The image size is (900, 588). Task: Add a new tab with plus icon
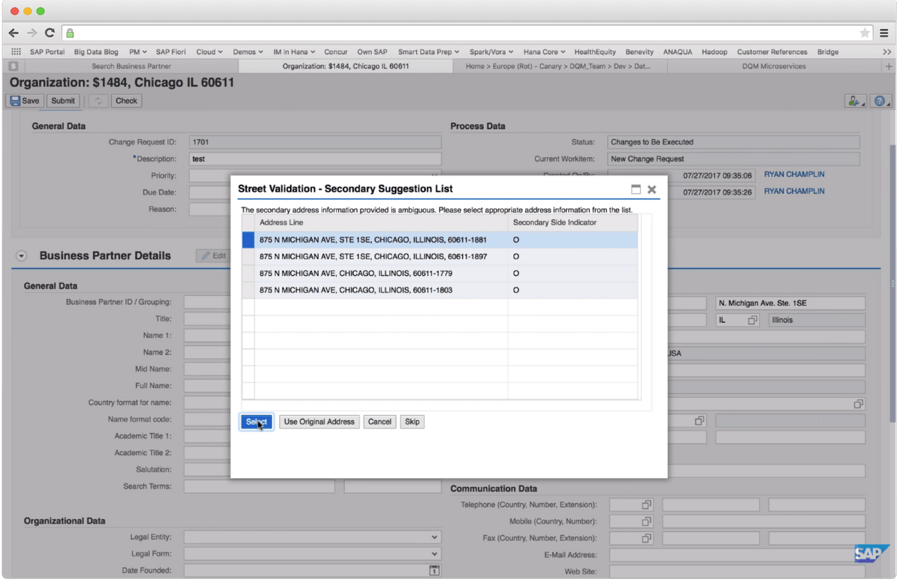click(889, 66)
